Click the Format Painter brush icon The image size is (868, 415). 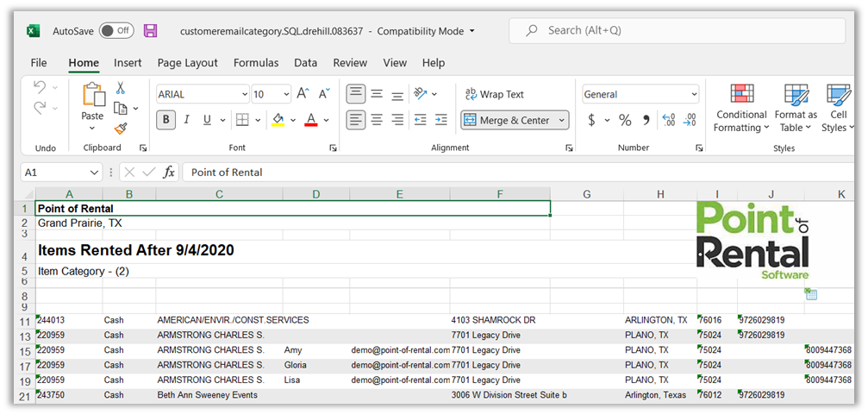pyautogui.click(x=121, y=128)
